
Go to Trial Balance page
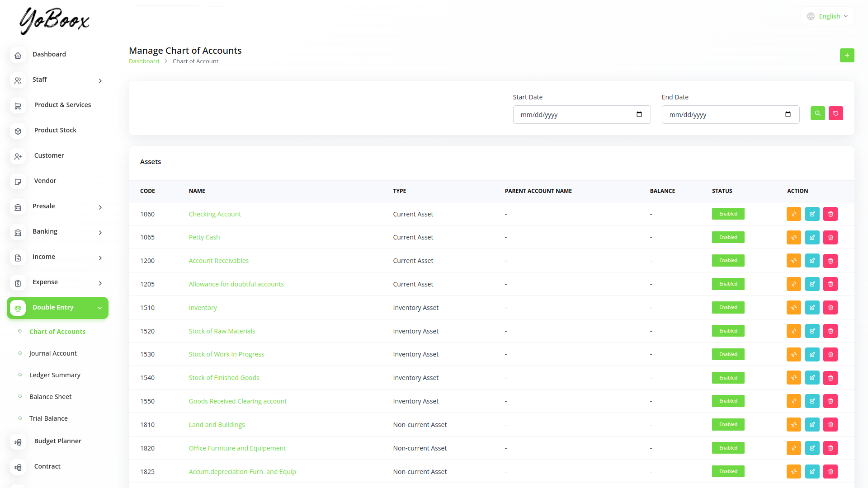(48, 418)
